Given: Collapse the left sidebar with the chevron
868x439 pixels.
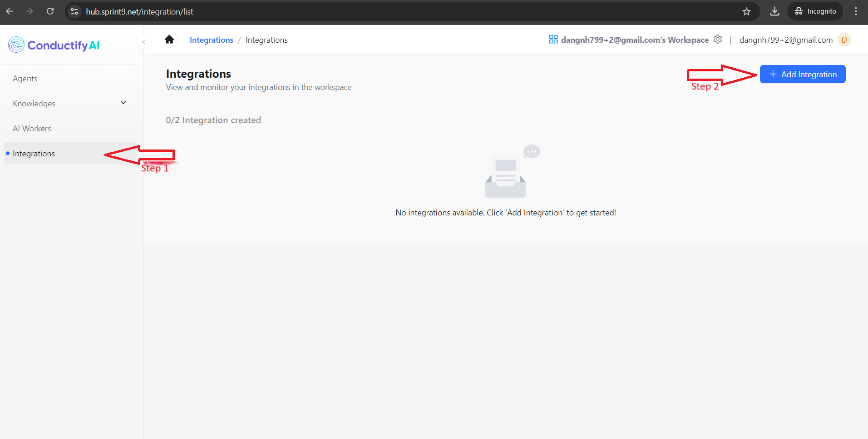Looking at the screenshot, I should coord(144,41).
